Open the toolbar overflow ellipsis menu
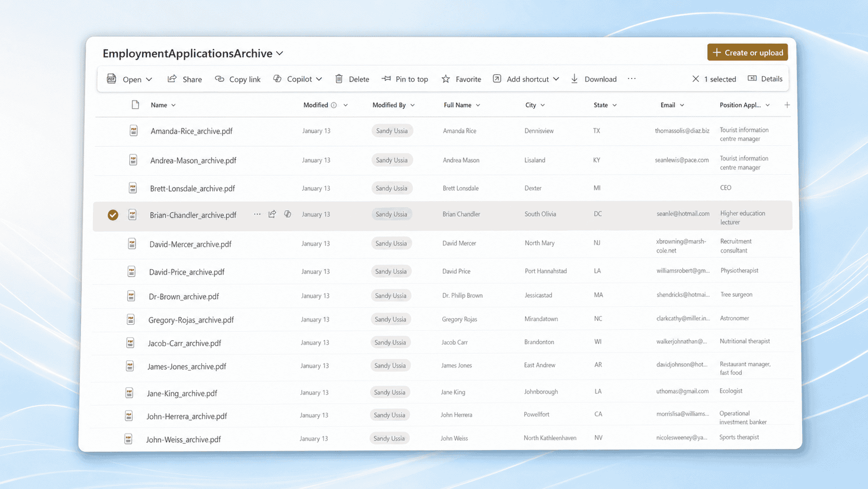The height and width of the screenshot is (489, 868). (632, 78)
